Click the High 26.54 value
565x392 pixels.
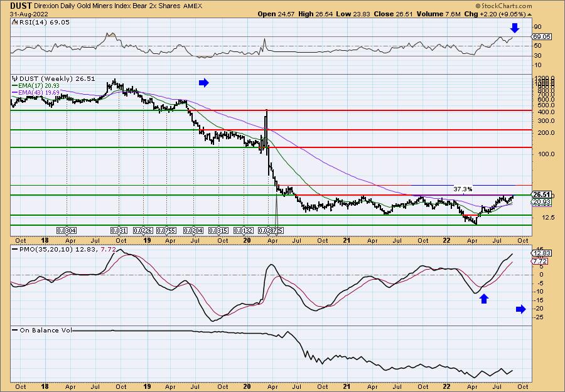[315, 14]
